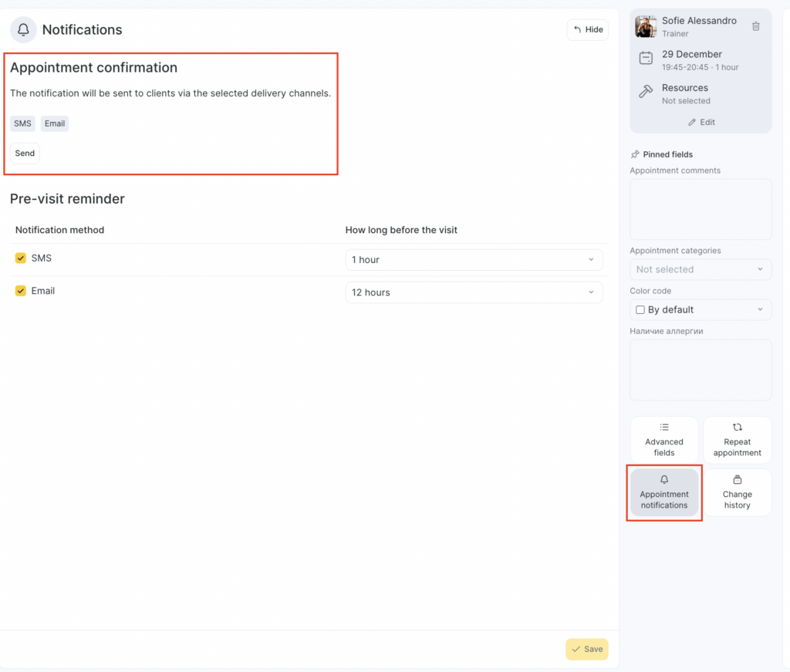Screen dimensions: 790x672
Task: Select the Appointment notifications tab
Action: (x=663, y=492)
